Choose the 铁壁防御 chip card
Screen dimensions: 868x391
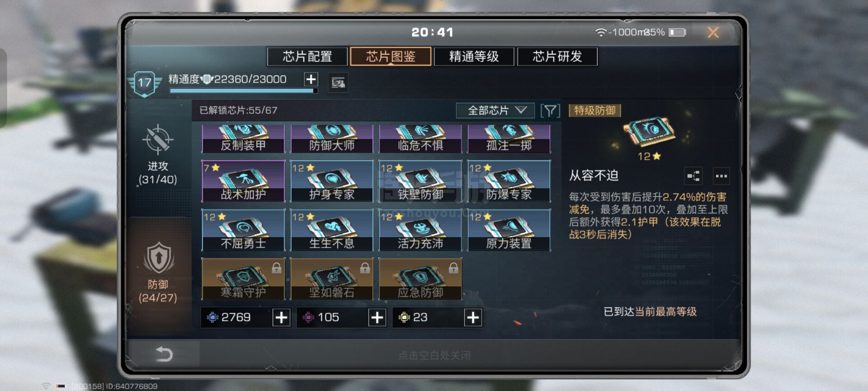[420, 181]
